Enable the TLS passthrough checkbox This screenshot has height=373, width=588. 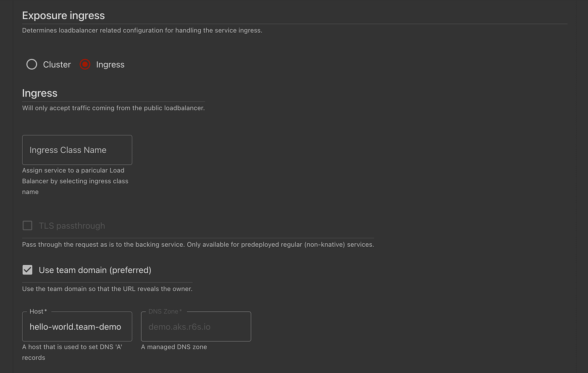[27, 226]
